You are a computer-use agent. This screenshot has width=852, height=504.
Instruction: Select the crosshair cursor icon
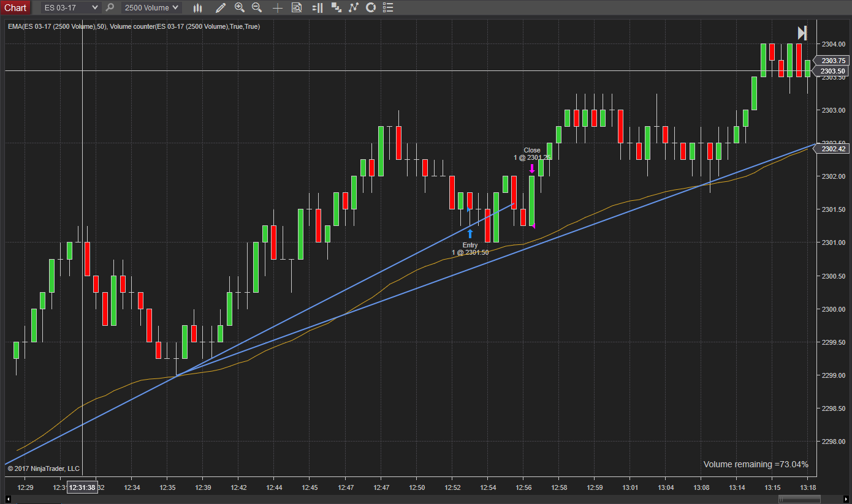tap(278, 8)
